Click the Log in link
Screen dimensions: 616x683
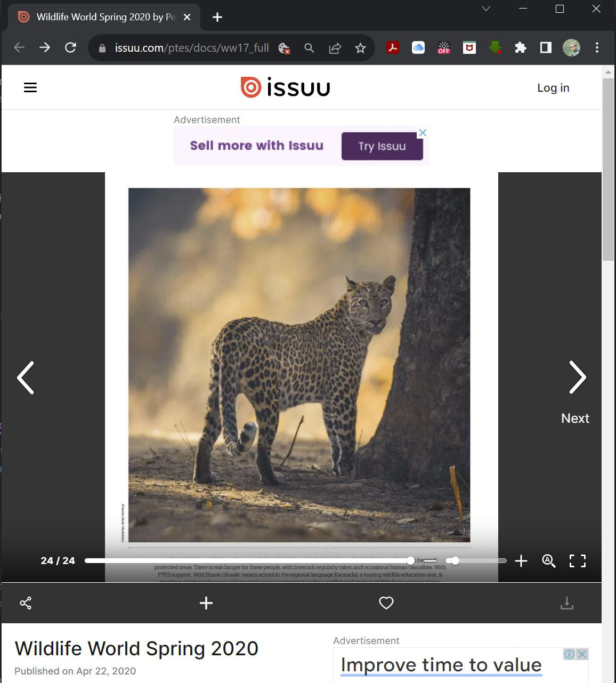click(553, 88)
